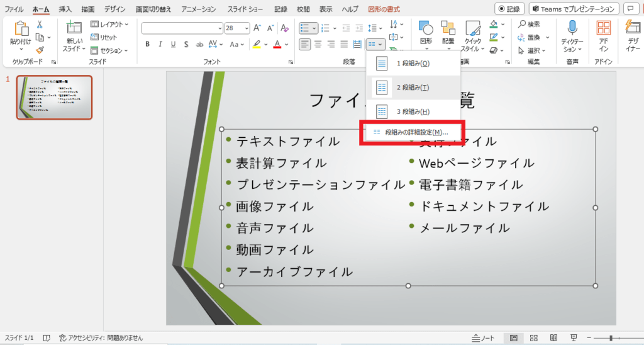Open the Layout (レイアウト) dropdown
The width and height of the screenshot is (644, 345).
(x=109, y=25)
